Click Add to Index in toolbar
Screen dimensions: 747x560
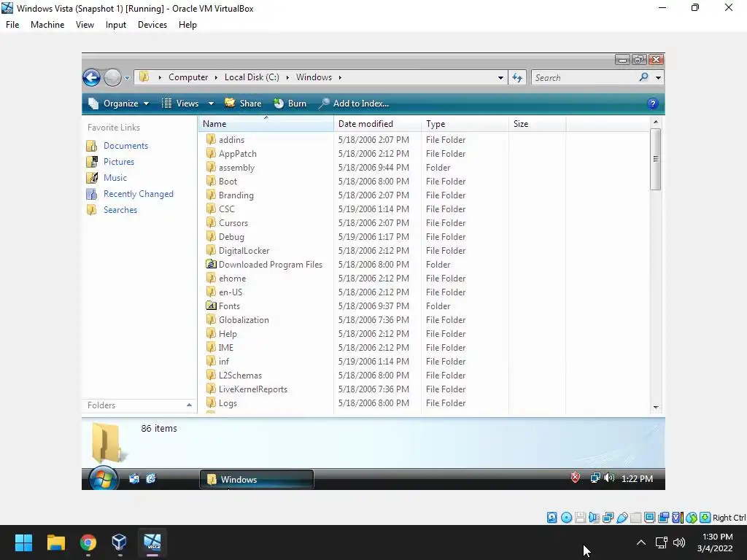click(354, 104)
